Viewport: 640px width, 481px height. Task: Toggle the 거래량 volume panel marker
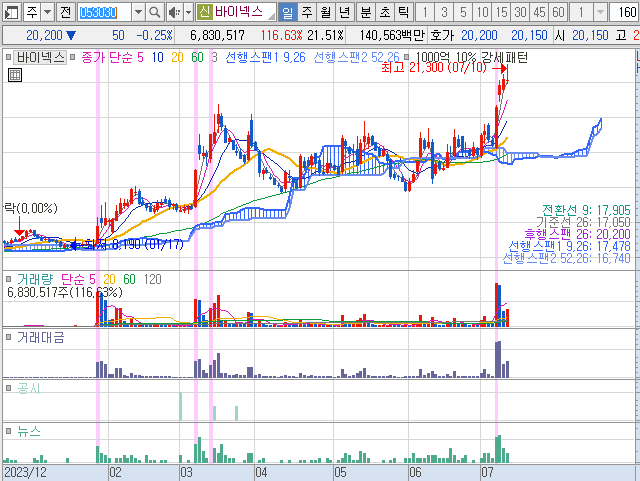click(8, 279)
